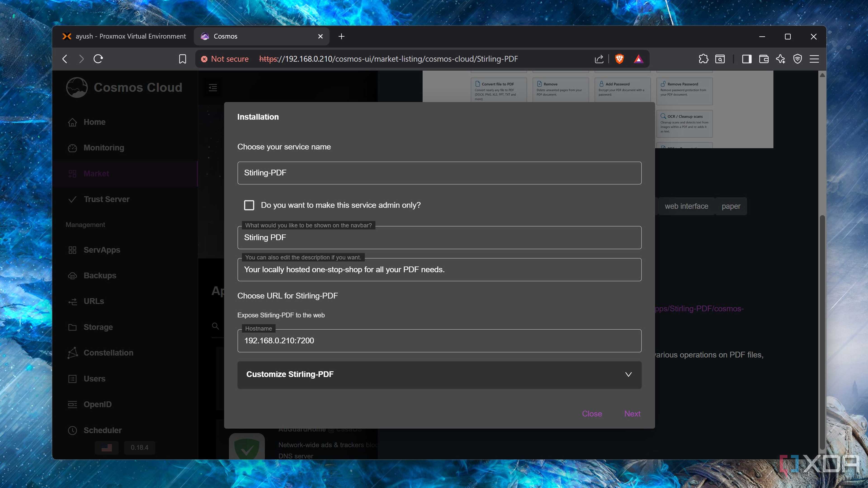868x488 pixels.
Task: Check the admin only service checkbox
Action: pos(249,205)
